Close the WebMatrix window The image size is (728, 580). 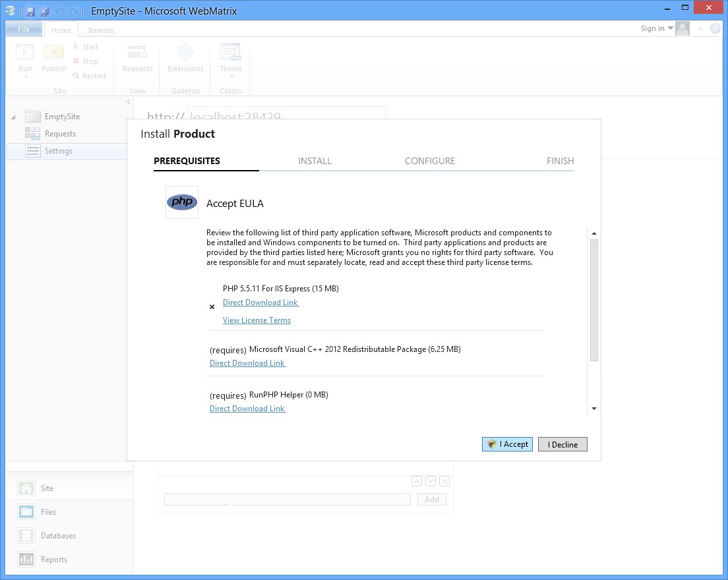click(x=708, y=8)
